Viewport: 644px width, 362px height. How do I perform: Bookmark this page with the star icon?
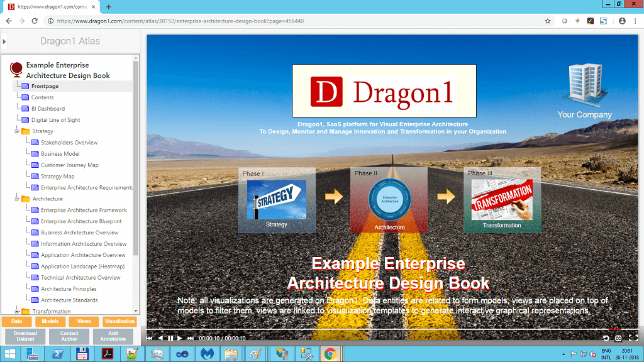548,21
